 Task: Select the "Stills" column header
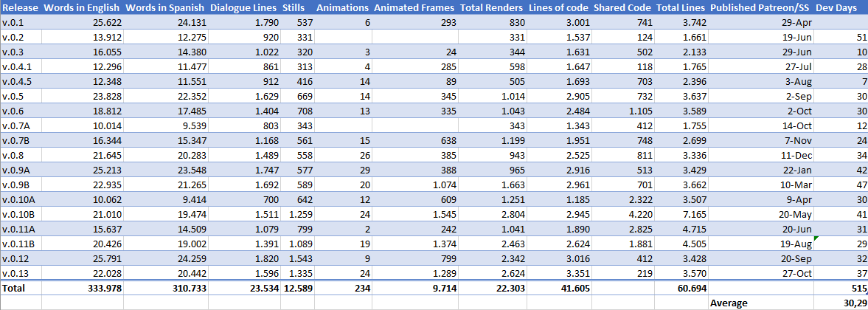296,8
